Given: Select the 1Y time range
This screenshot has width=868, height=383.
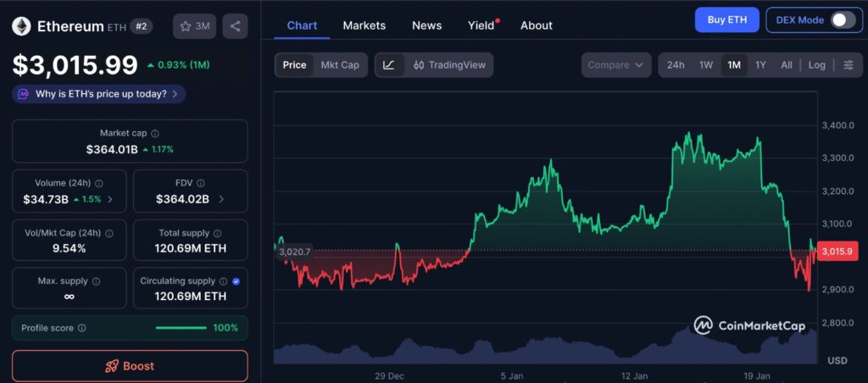Looking at the screenshot, I should [760, 64].
